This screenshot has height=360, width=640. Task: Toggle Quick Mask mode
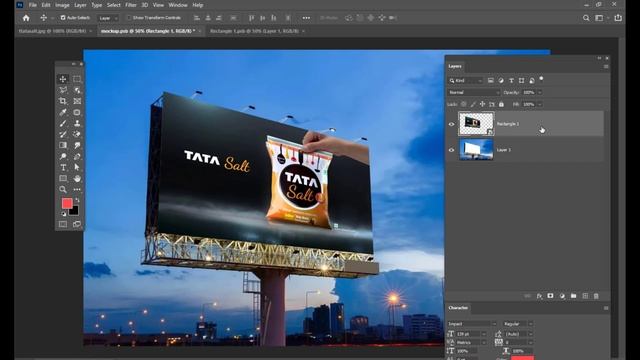[63, 224]
